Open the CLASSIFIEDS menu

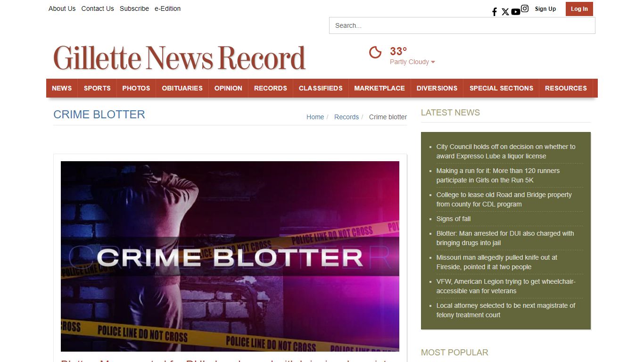click(x=321, y=88)
